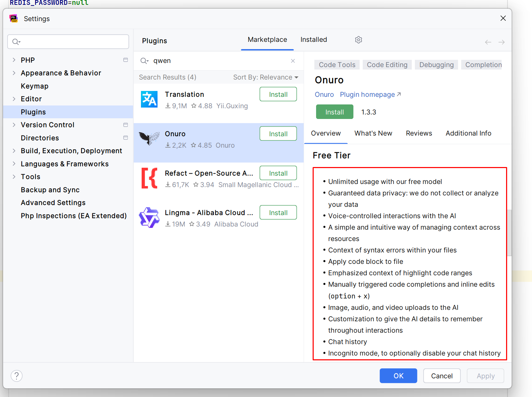
Task: Expand the Editor settings node
Action: 14,99
